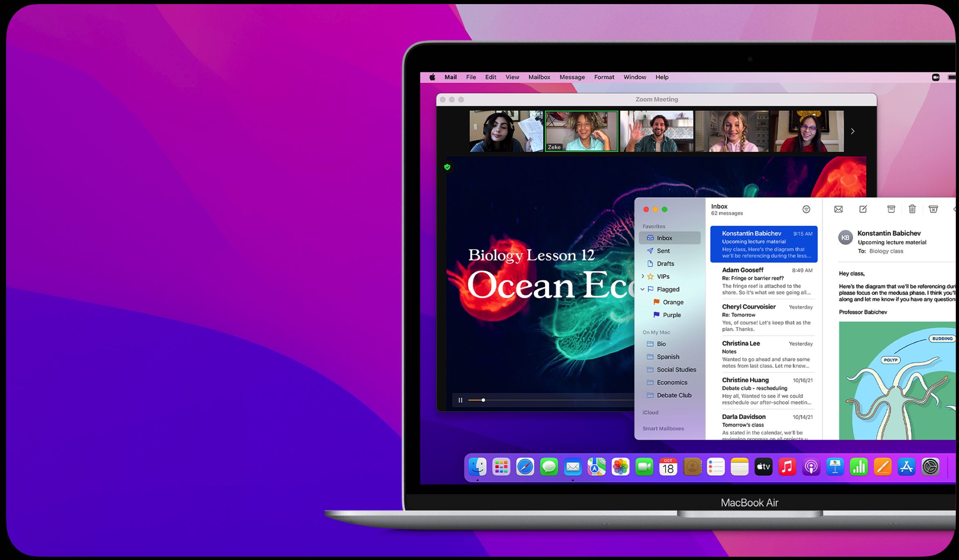
Task: Open Finder from the Dock
Action: click(477, 467)
